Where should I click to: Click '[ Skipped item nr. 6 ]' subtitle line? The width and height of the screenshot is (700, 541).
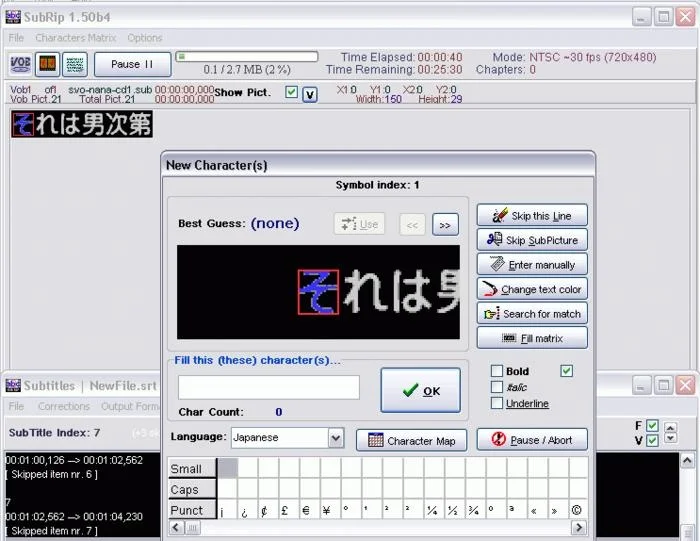click(51, 474)
